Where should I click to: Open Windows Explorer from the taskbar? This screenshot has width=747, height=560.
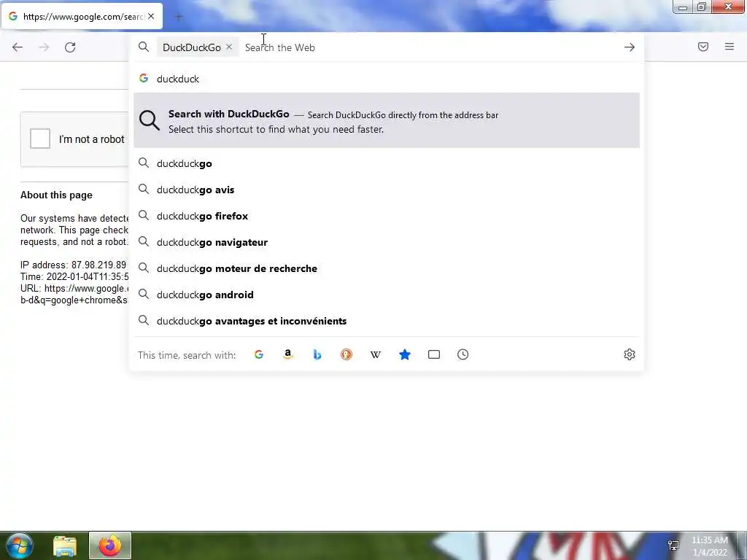point(64,545)
